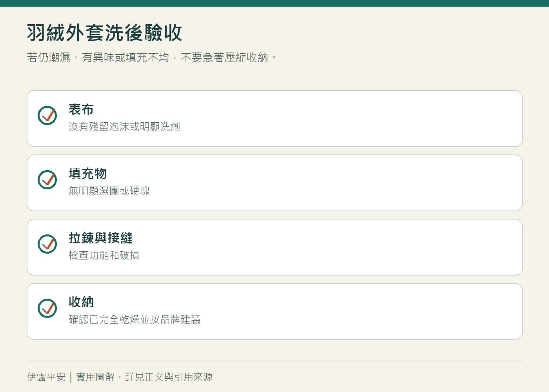Click the checkmark icon beside 表布
This screenshot has height=392, width=549.
click(47, 115)
